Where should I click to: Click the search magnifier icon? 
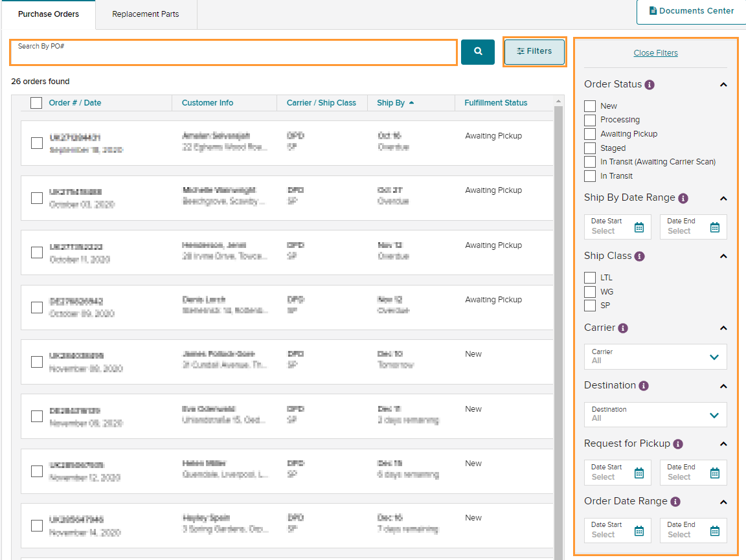(477, 52)
